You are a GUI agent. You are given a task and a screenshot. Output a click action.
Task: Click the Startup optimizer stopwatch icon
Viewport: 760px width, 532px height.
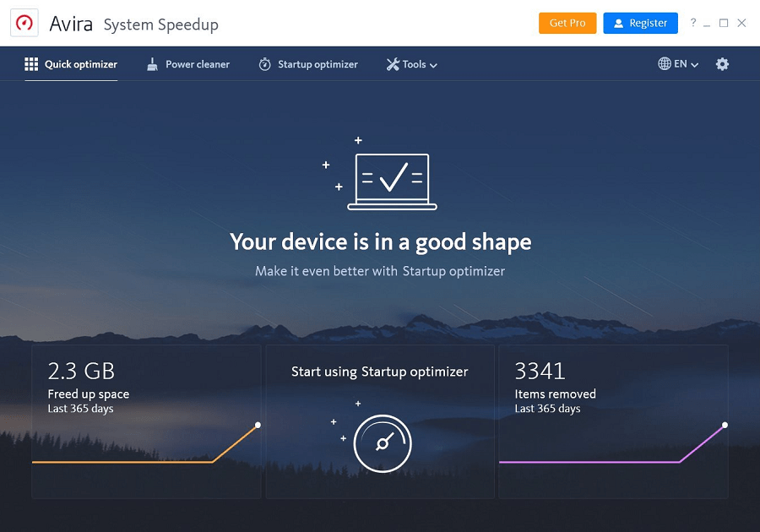pyautogui.click(x=264, y=64)
